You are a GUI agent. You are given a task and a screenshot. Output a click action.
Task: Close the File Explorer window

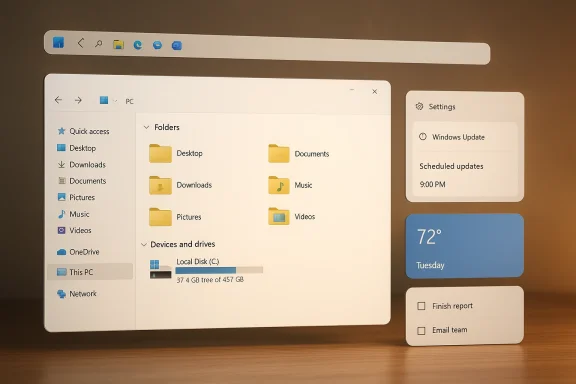374,91
